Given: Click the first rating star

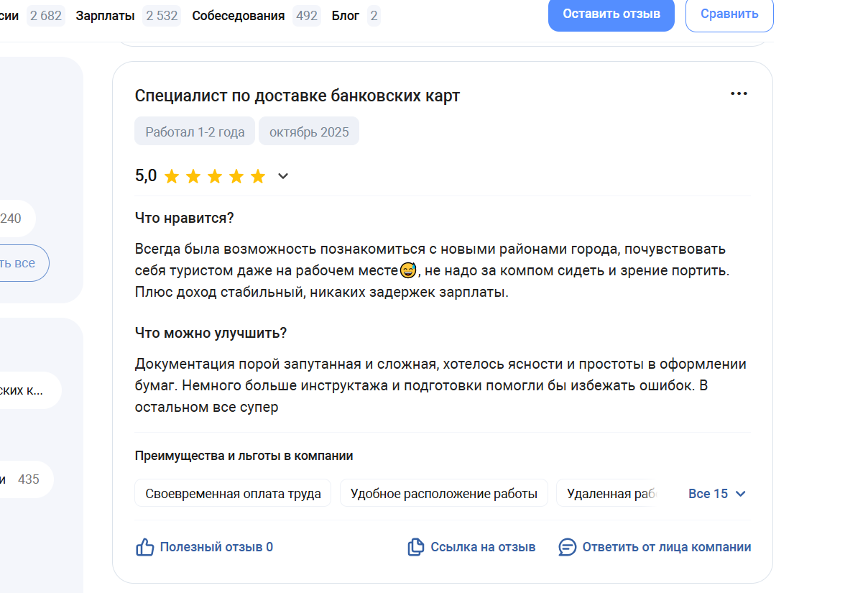Looking at the screenshot, I should click(172, 176).
